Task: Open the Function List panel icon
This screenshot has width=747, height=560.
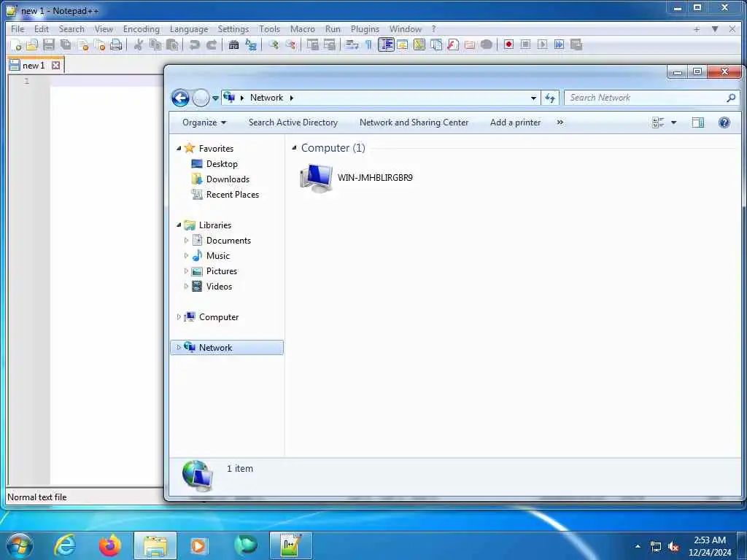Action: click(x=453, y=44)
